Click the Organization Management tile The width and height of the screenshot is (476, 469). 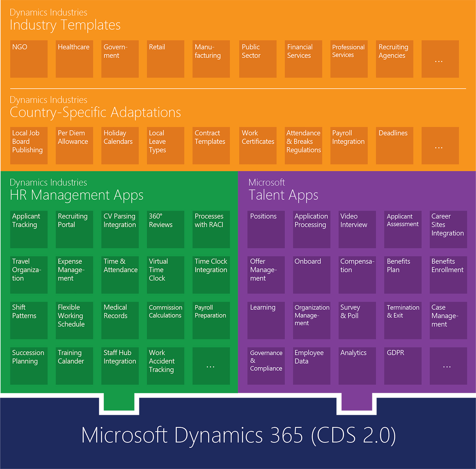tap(312, 321)
